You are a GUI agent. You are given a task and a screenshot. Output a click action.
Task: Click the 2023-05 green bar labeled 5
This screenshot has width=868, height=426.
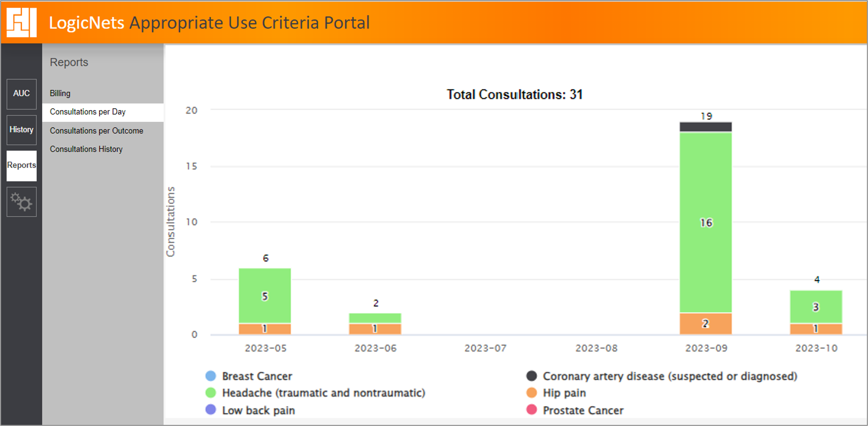[x=265, y=296]
